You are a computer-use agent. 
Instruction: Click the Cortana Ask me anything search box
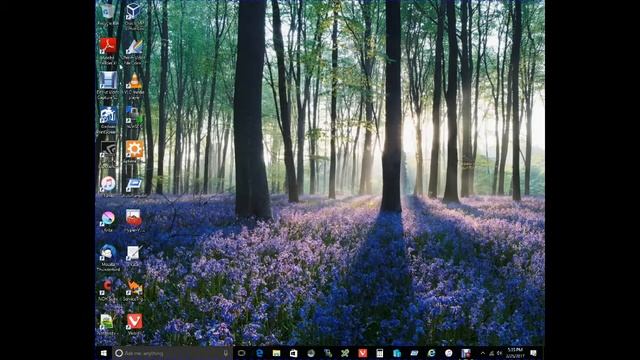pos(172,353)
